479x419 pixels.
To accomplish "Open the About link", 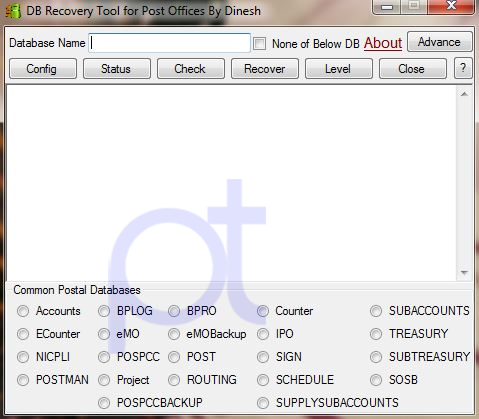I will click(x=383, y=43).
